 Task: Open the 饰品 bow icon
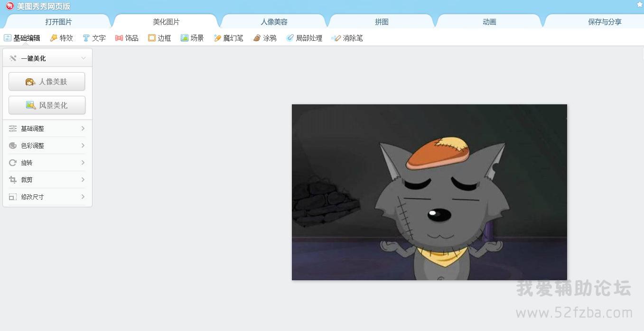coord(119,38)
